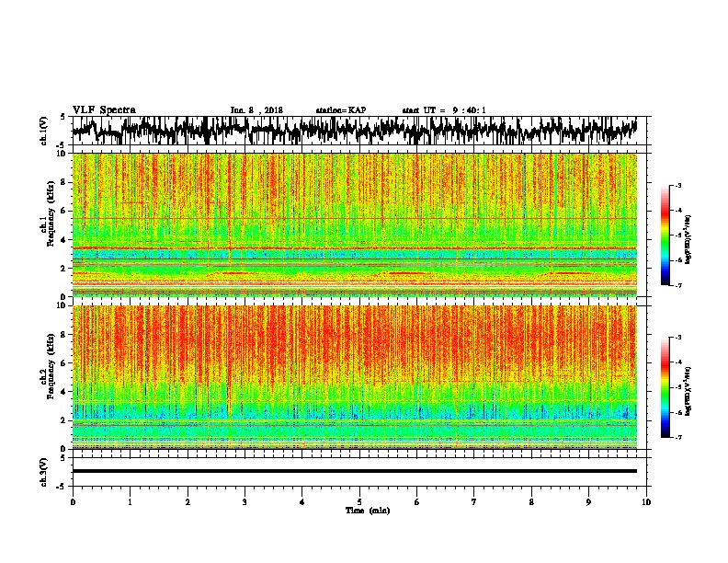Click the "6" kHz tick on ch.2 frequency axis
728x563 pixels.
(64, 363)
